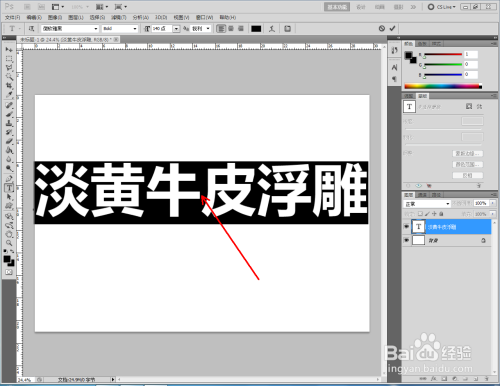
Task: Pick a color from the spectrum ramp
Action: (x=443, y=86)
